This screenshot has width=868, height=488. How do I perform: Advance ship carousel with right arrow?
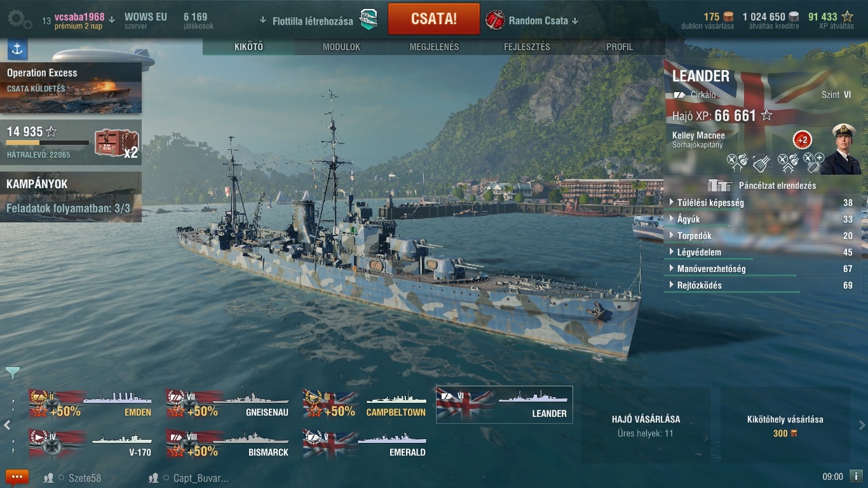click(x=862, y=425)
